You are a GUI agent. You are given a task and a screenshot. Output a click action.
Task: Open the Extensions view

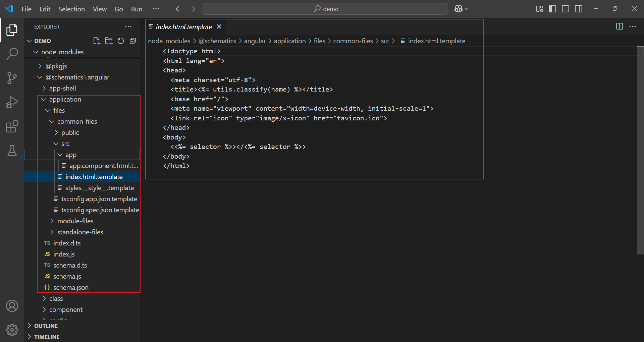[12, 127]
